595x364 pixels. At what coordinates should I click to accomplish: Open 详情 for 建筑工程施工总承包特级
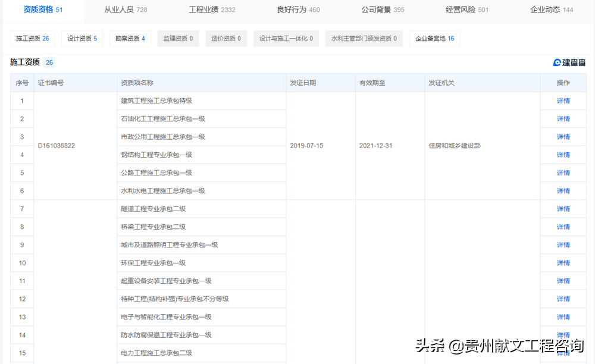tap(563, 101)
